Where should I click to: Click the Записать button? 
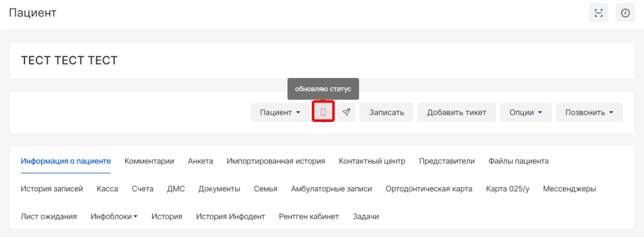coord(387,112)
